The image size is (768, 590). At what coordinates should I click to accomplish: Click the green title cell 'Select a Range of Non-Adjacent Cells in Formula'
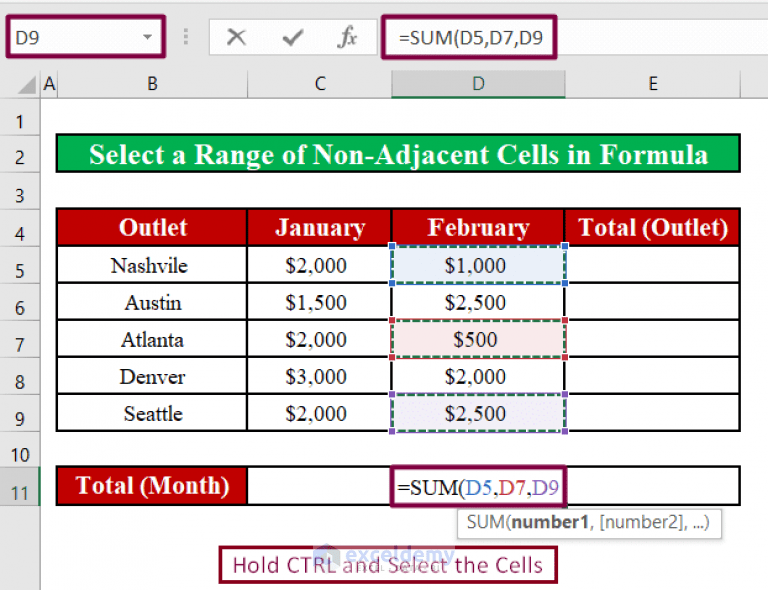[398, 154]
